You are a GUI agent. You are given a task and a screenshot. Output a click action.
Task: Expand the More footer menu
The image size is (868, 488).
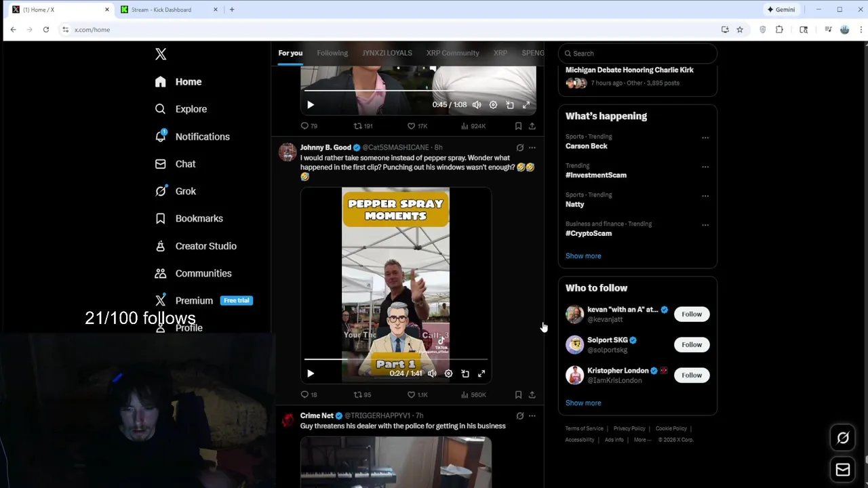[642, 440]
